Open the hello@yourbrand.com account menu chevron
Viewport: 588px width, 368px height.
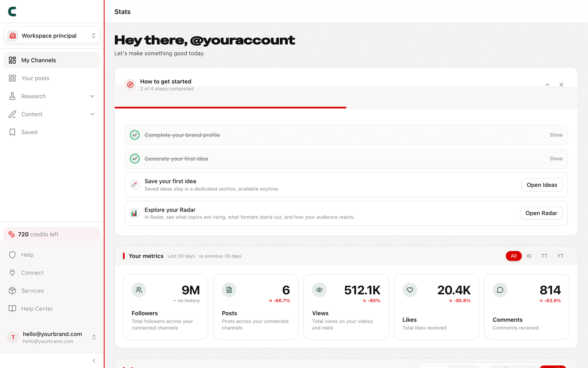[x=94, y=337]
